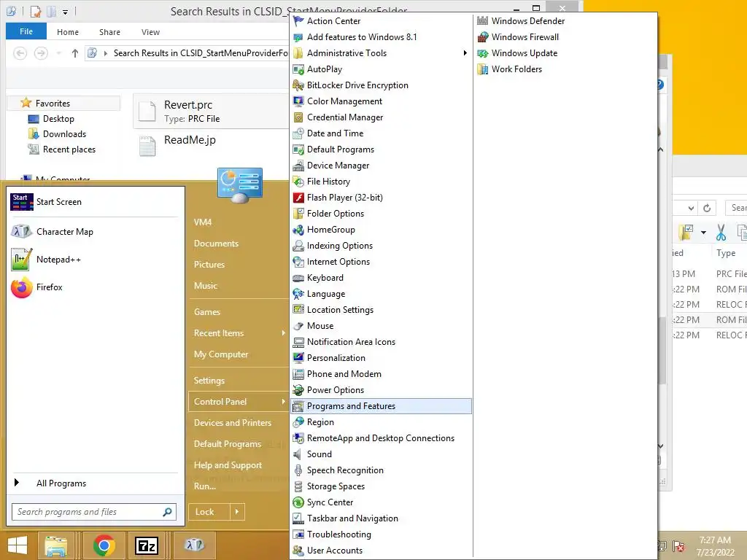Open Control Panel start menu item
This screenshot has height=560, width=747.
pos(239,402)
